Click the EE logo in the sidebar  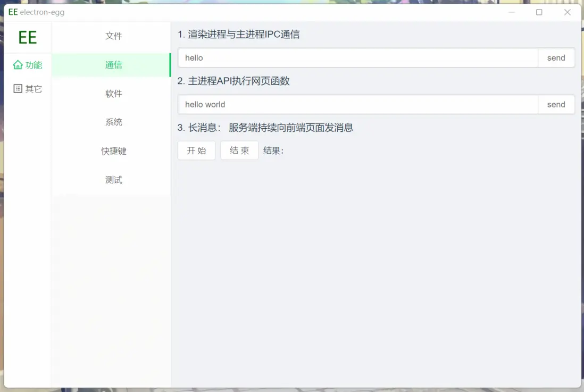pos(28,38)
